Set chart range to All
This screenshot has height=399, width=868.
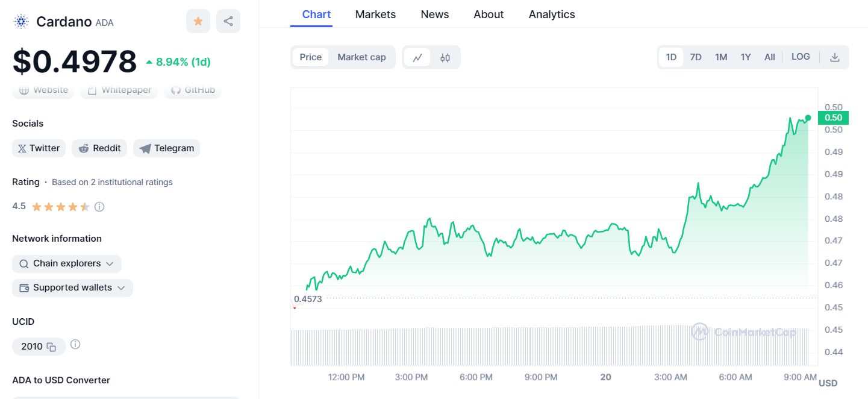(770, 57)
